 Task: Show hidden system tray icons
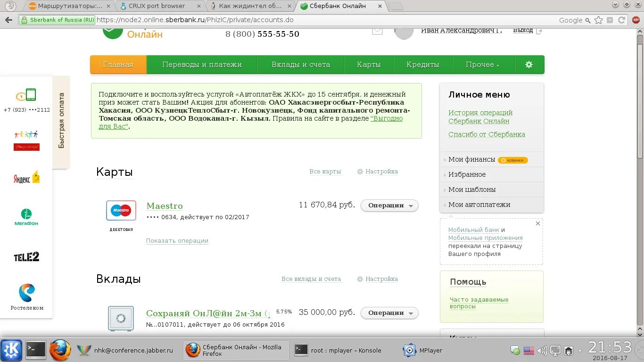click(x=581, y=351)
